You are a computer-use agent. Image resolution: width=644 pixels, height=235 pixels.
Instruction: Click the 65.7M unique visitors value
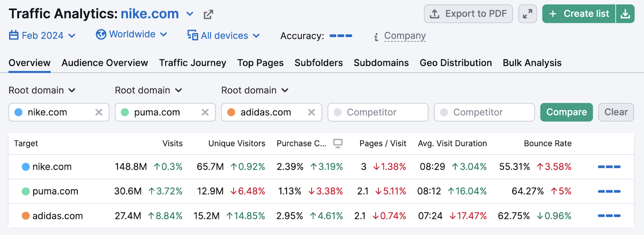(210, 167)
